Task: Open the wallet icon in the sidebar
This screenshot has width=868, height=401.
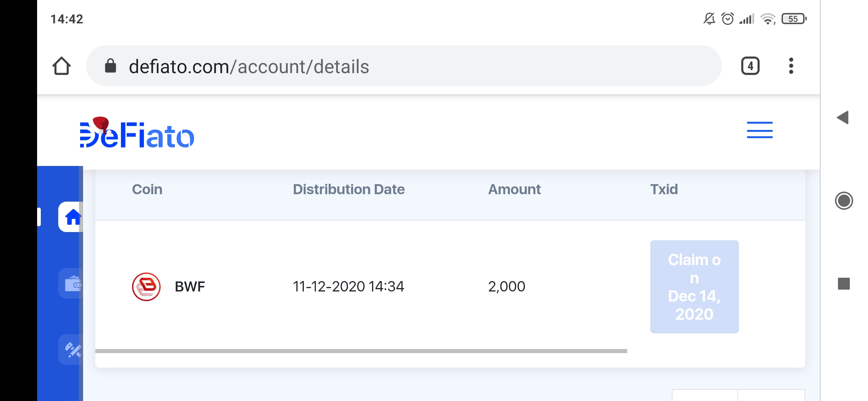Action: pos(72,284)
